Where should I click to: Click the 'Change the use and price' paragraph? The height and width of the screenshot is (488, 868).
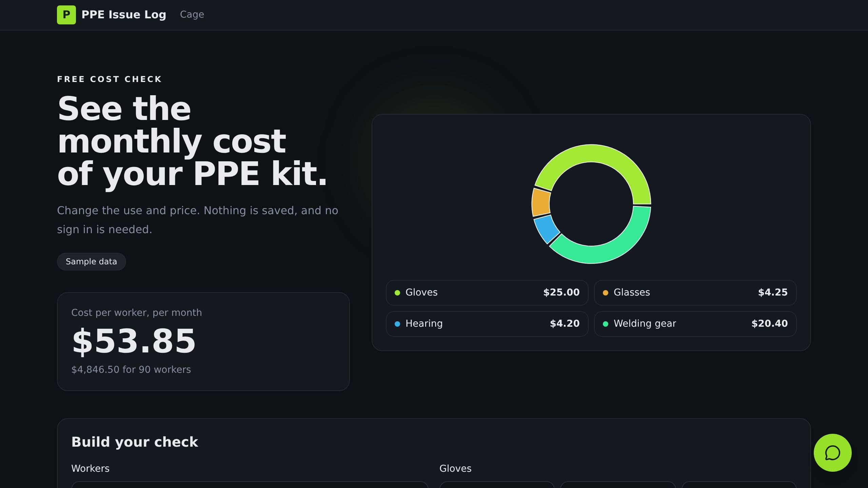click(198, 220)
